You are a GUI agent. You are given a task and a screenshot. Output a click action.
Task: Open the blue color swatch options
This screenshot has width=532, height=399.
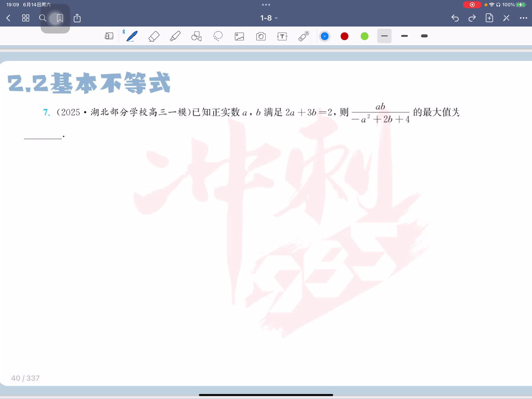coord(324,36)
